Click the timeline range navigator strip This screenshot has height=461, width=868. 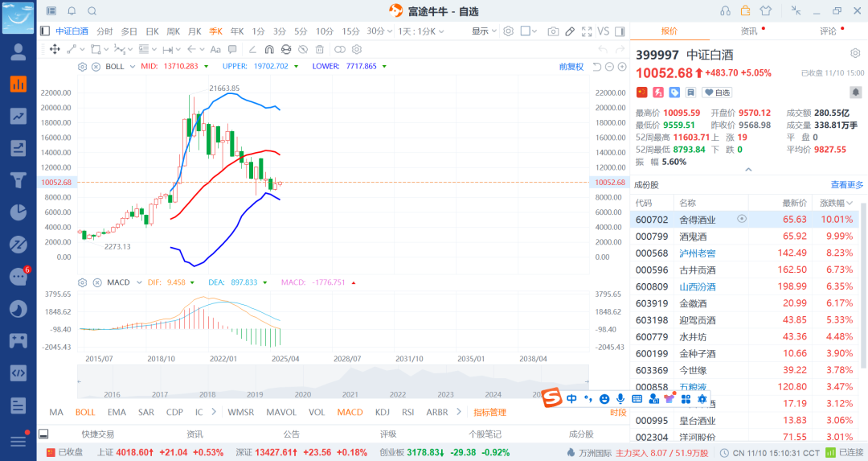click(333, 382)
